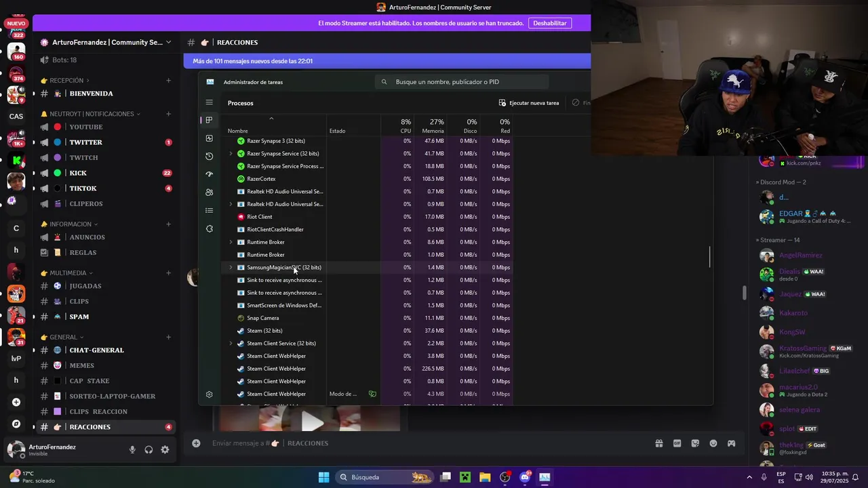The height and width of the screenshot is (488, 868).
Task: Open the GIF picker in Discord
Action: point(677,443)
